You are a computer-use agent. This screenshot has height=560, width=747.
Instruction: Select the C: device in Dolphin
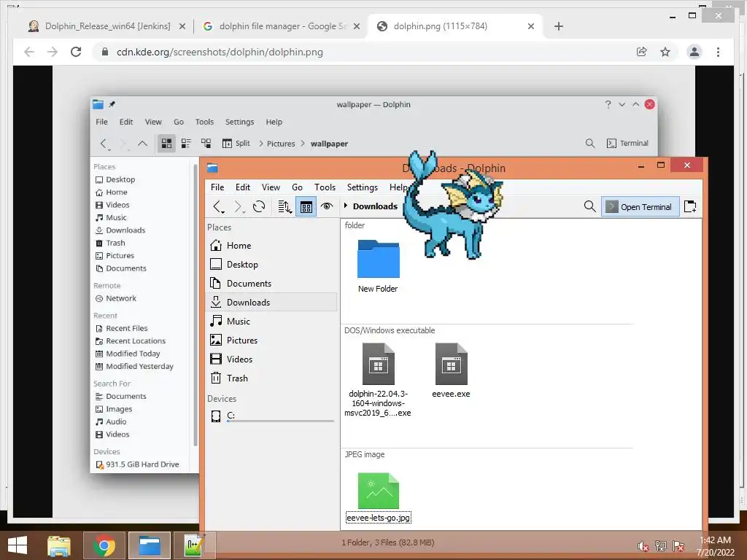tap(271, 416)
